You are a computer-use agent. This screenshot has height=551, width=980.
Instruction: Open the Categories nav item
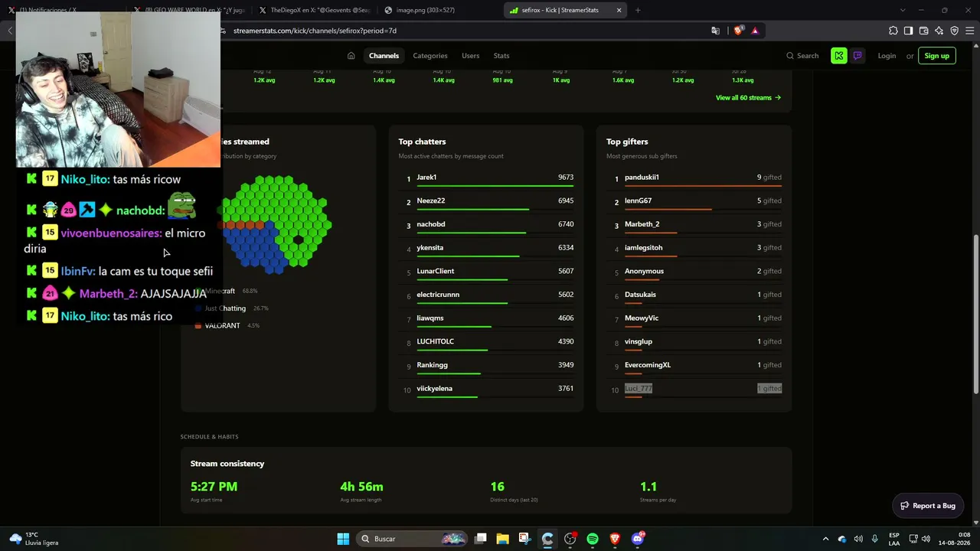tap(430, 56)
